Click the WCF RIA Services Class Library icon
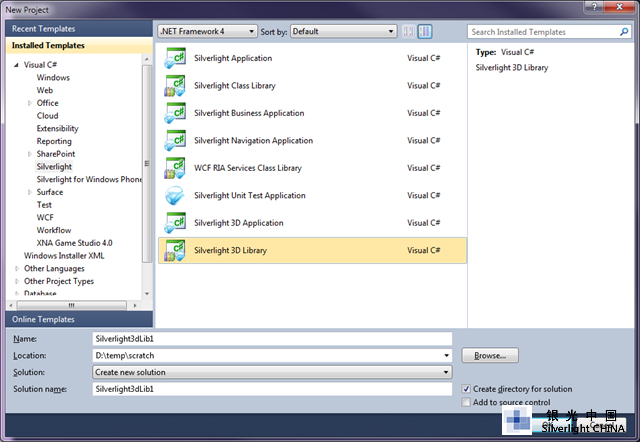 [x=175, y=168]
